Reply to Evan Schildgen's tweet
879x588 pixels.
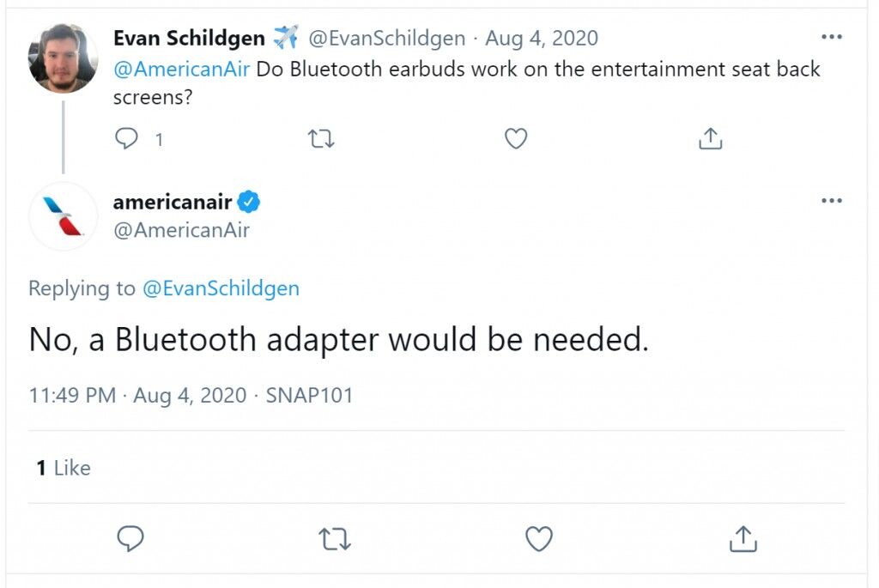pos(127,138)
